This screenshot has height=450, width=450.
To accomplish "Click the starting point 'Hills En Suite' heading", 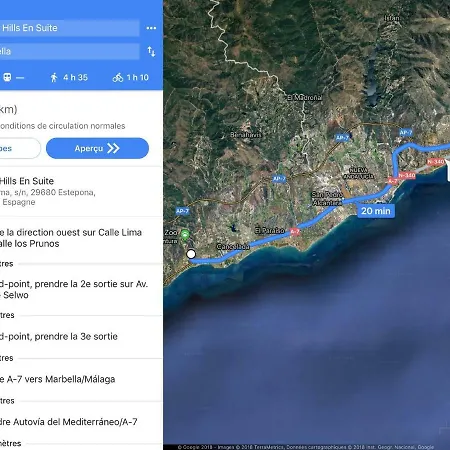I will point(27,181).
